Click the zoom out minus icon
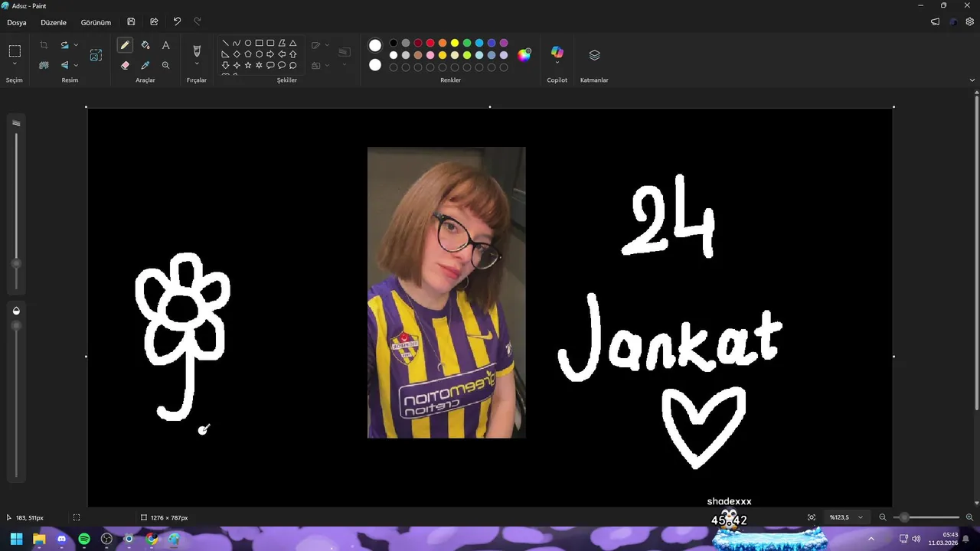The image size is (980, 551). coord(883,517)
